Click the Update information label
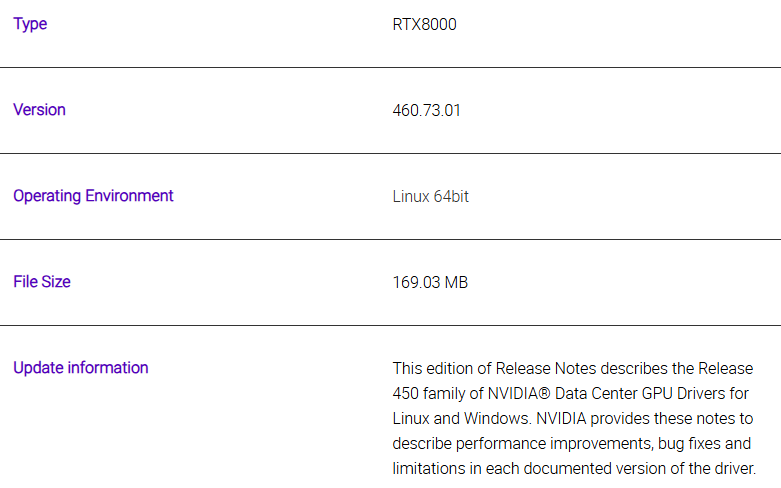Image resolution: width=781 pixels, height=488 pixels. point(80,368)
